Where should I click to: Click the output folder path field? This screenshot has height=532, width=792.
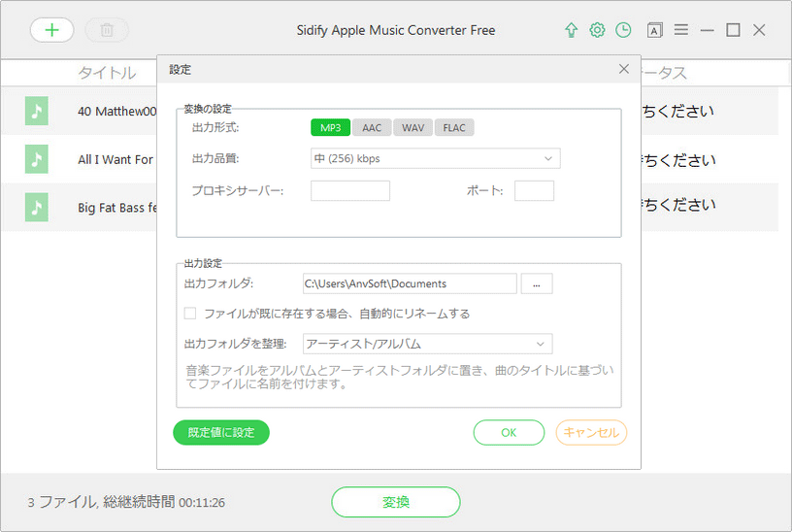click(410, 283)
